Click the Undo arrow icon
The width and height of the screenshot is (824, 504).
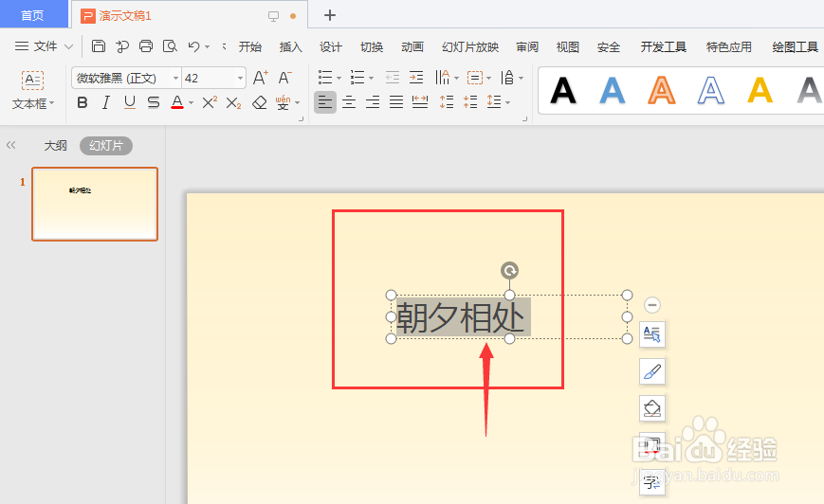pyautogui.click(x=194, y=46)
